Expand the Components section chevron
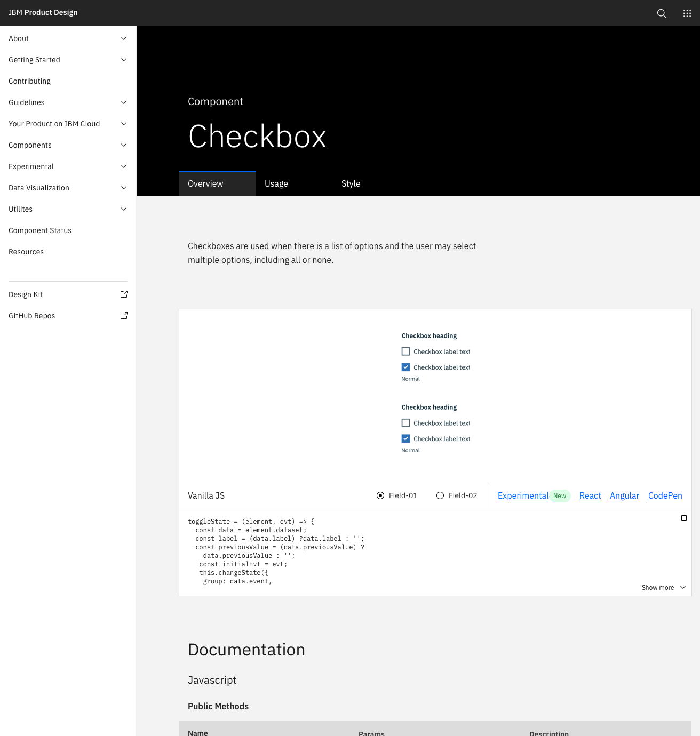This screenshot has height=736, width=700. 124,145
